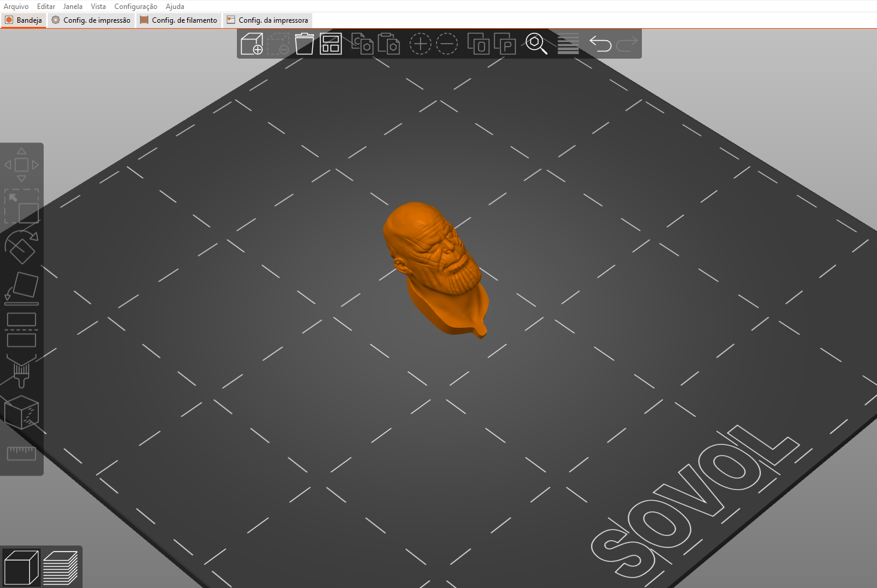Open the Search magnifier tool
Viewport: 877px width, 588px height.
click(x=537, y=44)
